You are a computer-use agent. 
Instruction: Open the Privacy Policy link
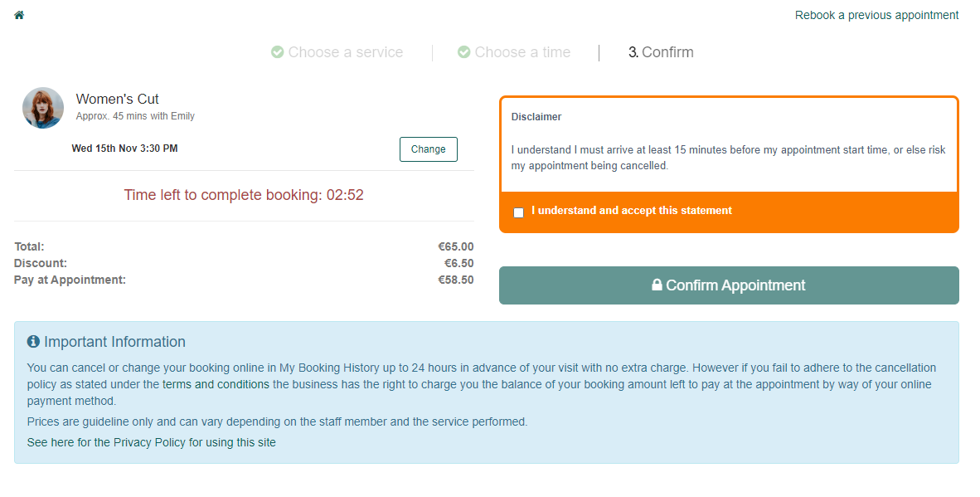151,442
